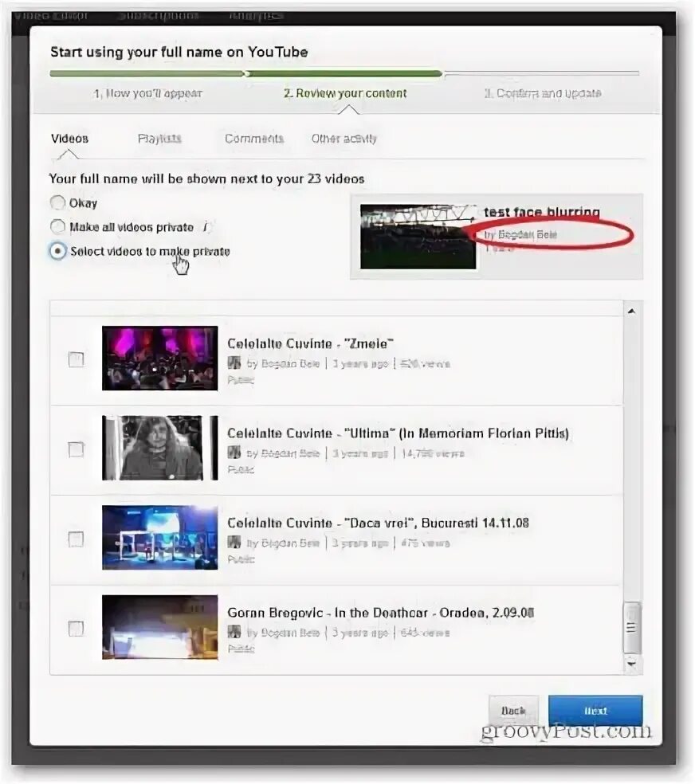Click scroll up arrow of video list
The width and height of the screenshot is (695, 784).
click(631, 312)
